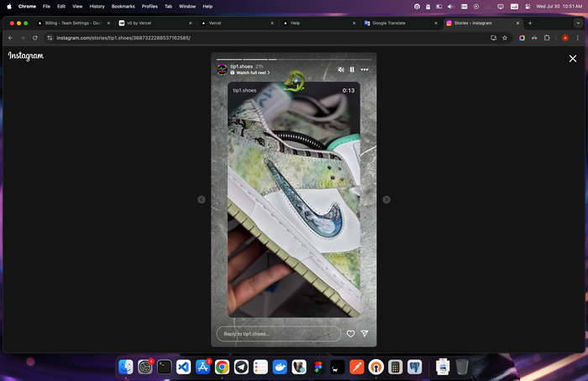Screen dimensions: 588x381
Task: Click the tip1.shoes username in the story header
Action: [x=242, y=66]
